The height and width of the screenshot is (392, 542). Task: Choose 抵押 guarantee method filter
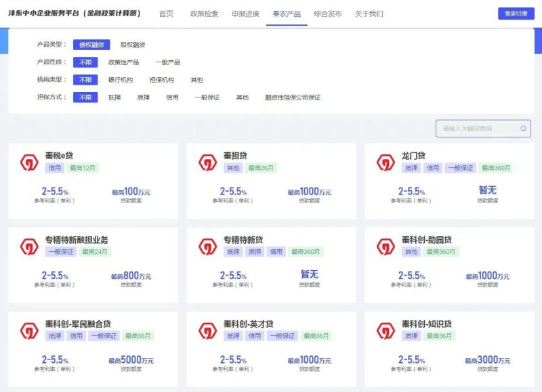click(x=114, y=97)
